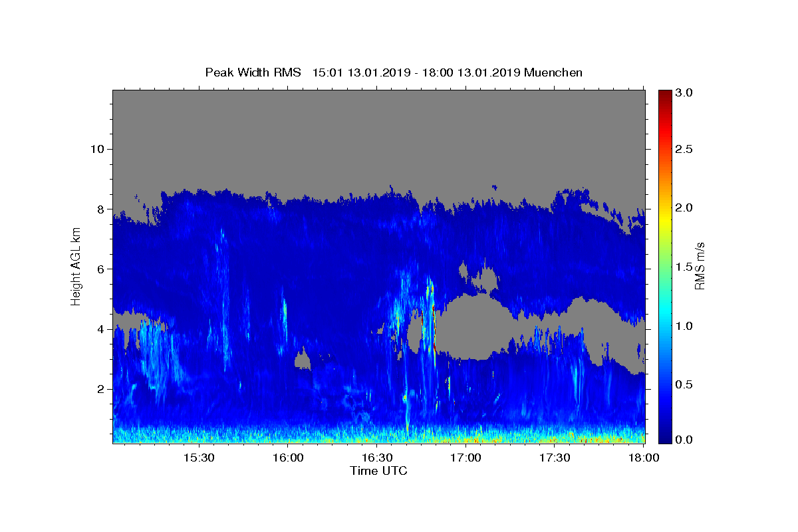Click the start time '15:01 13.01.2019' in title
This screenshot has height=532, width=798.
pyautogui.click(x=360, y=72)
